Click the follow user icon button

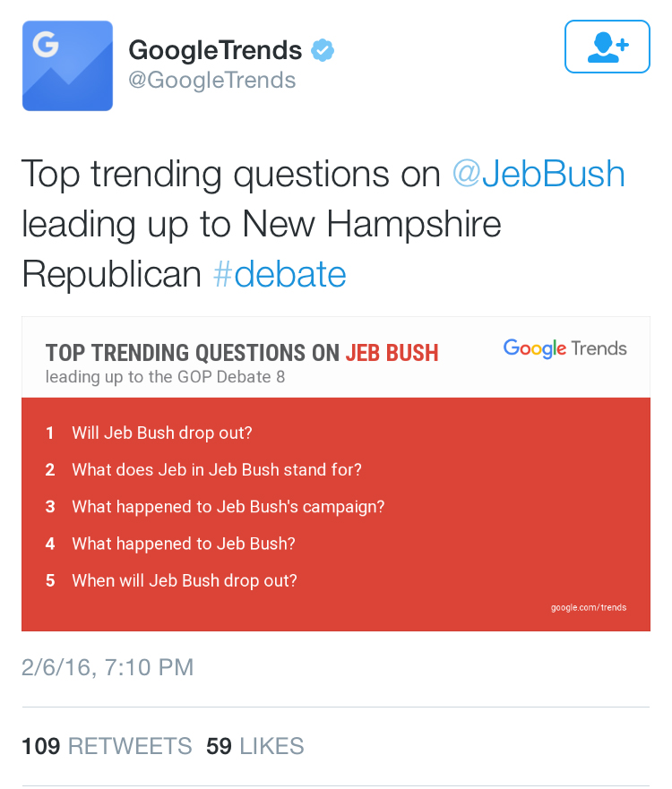(x=607, y=47)
